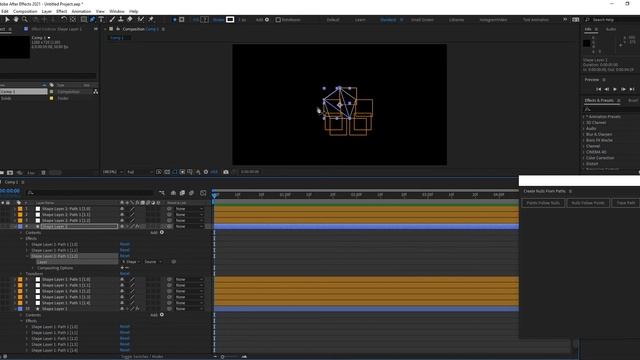Click Add contents button for Shape Layer 1

[x=162, y=315]
